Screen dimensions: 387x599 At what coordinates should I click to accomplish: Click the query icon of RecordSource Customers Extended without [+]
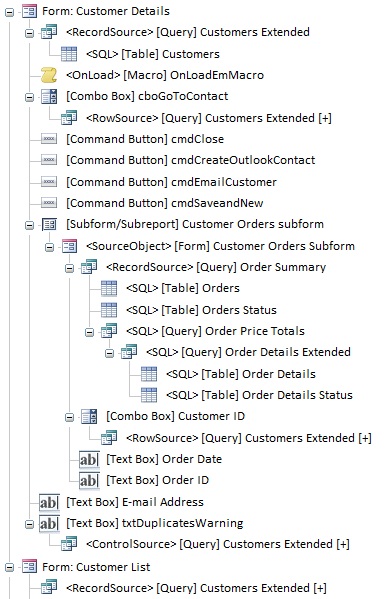click(x=49, y=32)
